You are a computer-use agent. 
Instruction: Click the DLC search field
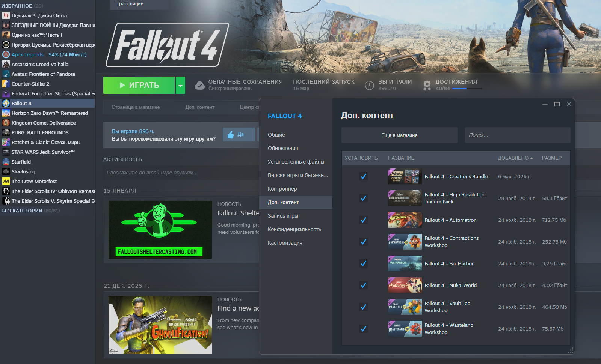click(x=518, y=135)
